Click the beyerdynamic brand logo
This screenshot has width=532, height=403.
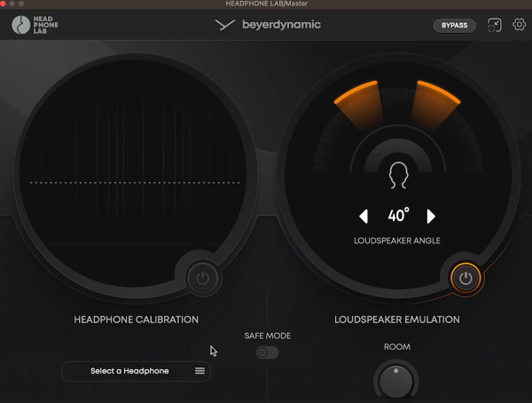[268, 25]
